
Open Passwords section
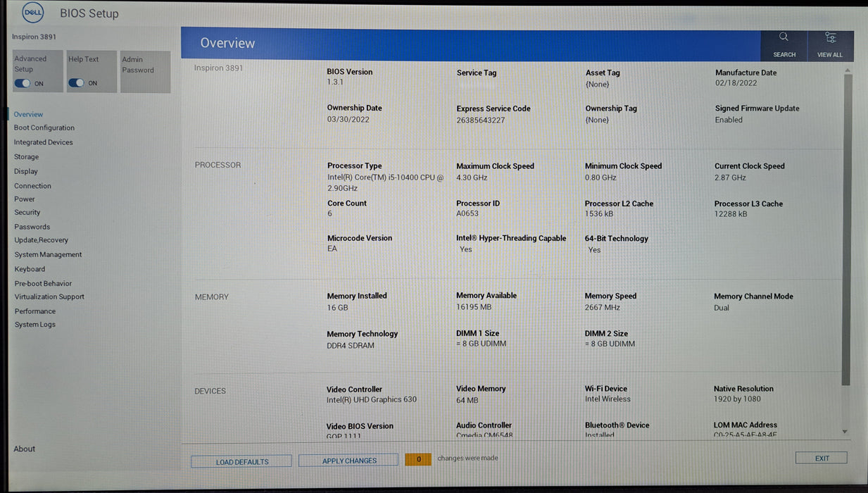32,227
